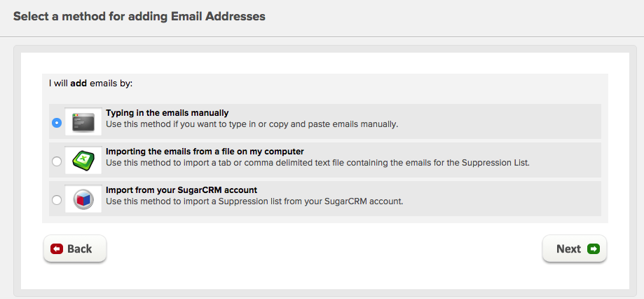The height and width of the screenshot is (299, 644).
Task: Enable the SugarCRM account import radio option
Action: [57, 200]
